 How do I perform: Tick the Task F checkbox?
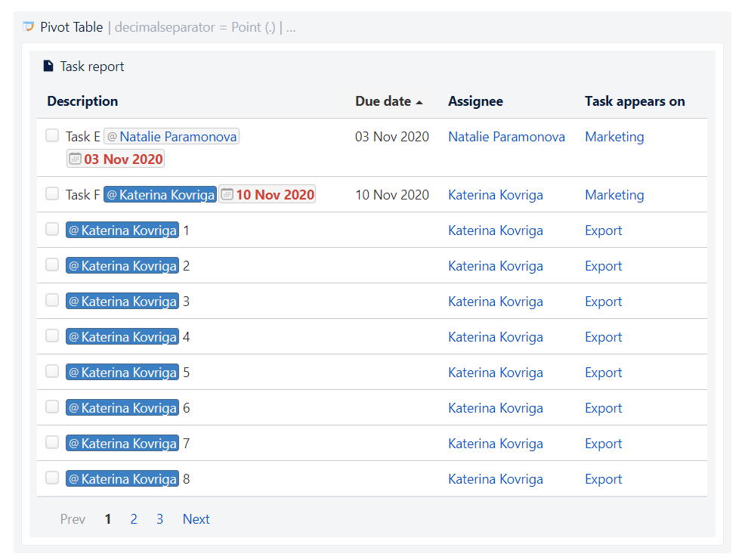(x=52, y=194)
